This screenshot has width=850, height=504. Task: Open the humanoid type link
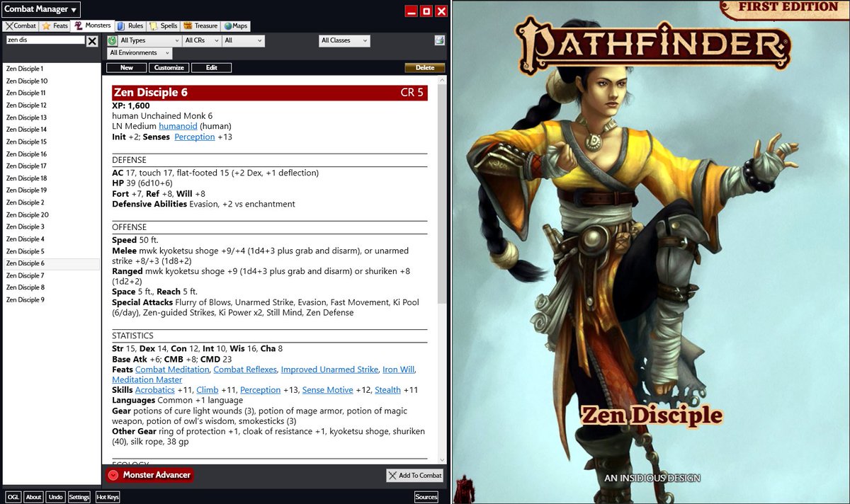(x=178, y=127)
